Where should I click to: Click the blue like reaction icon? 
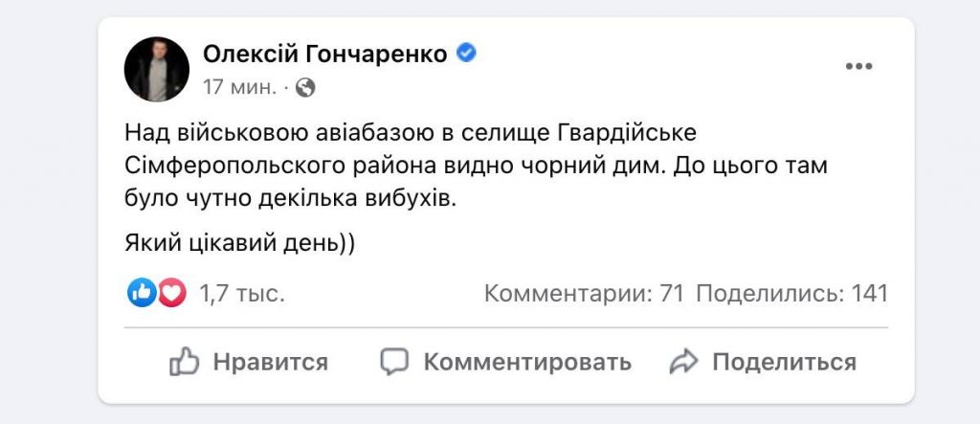pyautogui.click(x=142, y=293)
